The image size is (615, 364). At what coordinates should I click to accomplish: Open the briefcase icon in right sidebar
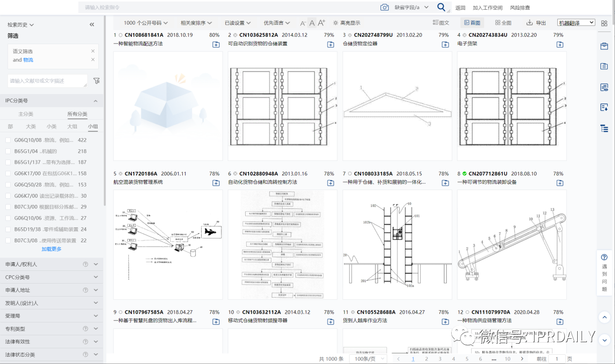(x=604, y=47)
